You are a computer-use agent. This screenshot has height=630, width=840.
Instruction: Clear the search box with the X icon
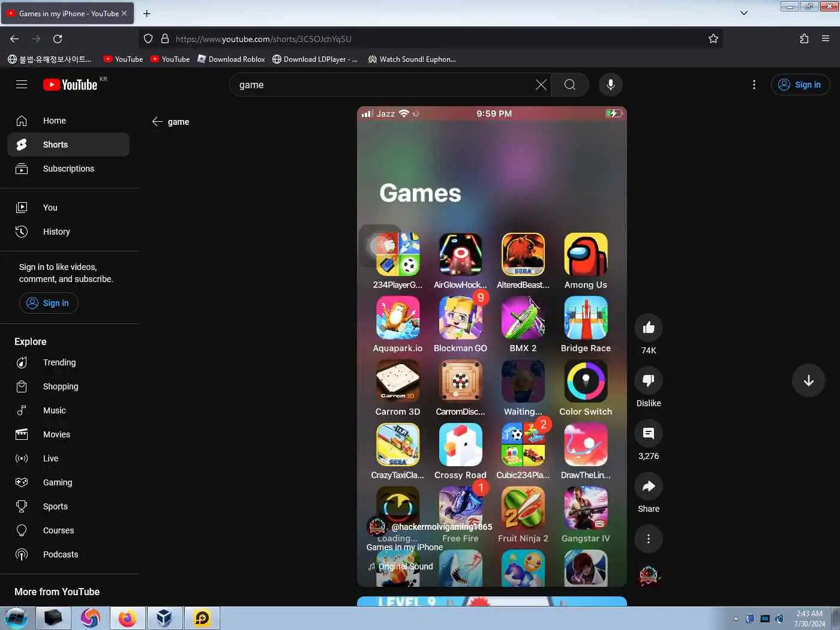[541, 85]
